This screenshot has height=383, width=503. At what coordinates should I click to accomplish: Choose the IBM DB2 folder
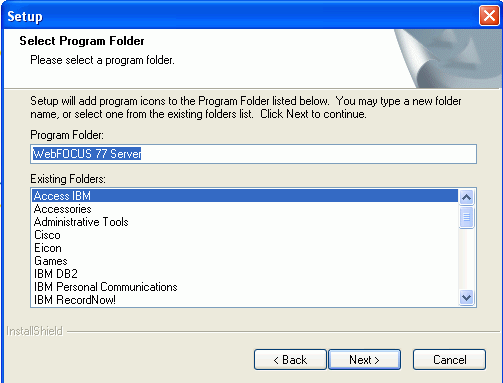[x=245, y=274]
